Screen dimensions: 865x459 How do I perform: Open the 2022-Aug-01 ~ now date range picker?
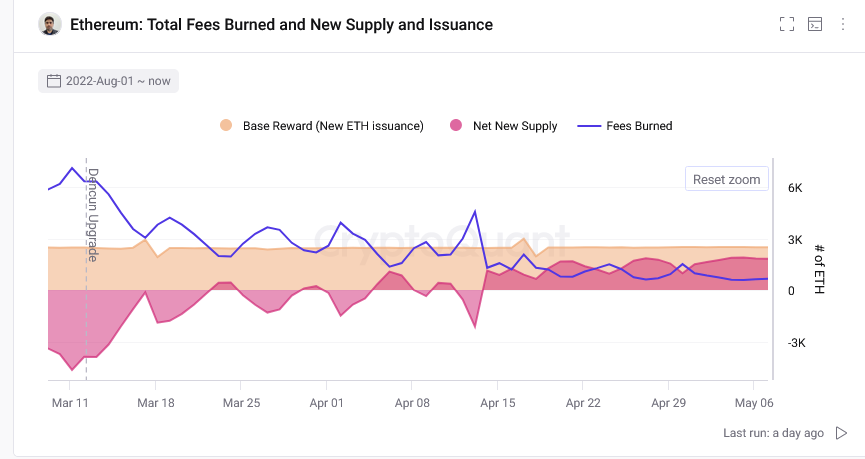117,81
